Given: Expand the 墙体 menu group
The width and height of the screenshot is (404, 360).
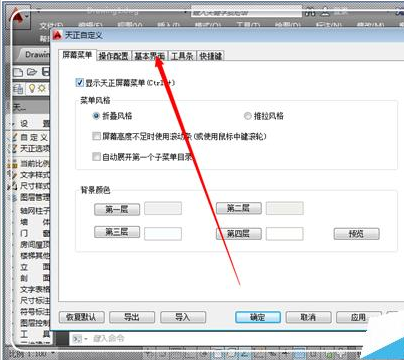Looking at the screenshot, I should pyautogui.click(x=34, y=222).
